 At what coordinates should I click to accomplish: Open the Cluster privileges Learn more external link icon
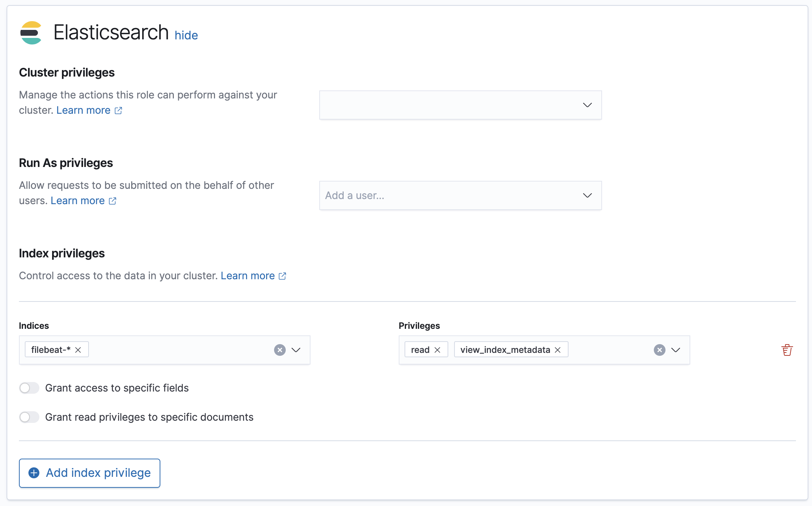pos(118,110)
